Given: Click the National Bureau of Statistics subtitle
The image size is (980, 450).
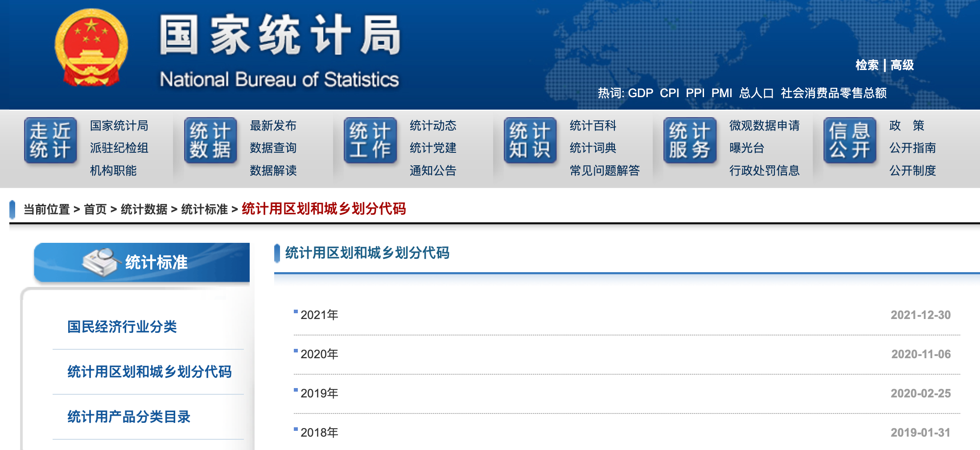Looking at the screenshot, I should tap(280, 80).
